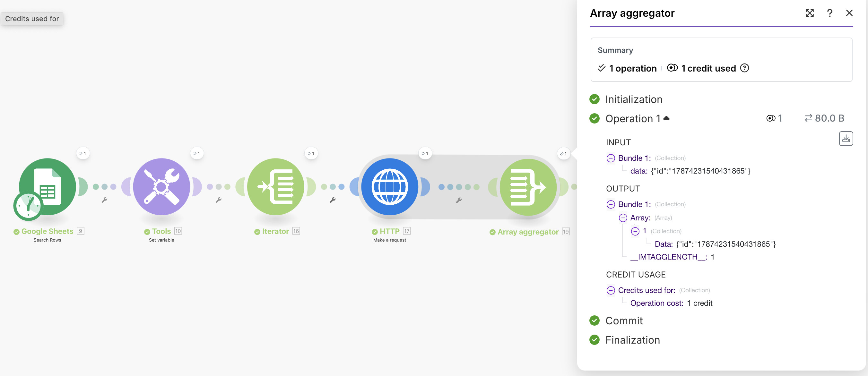868x376 pixels.
Task: Click the credit used info question icon
Action: [744, 68]
